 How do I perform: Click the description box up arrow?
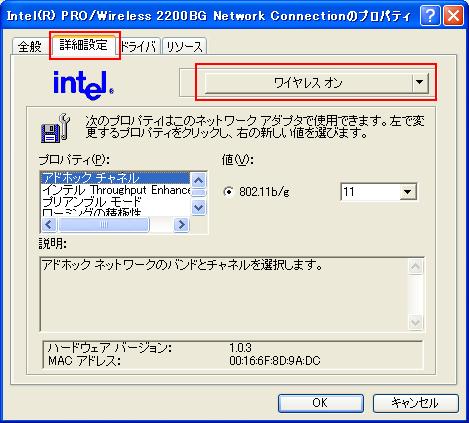[x=416, y=266]
